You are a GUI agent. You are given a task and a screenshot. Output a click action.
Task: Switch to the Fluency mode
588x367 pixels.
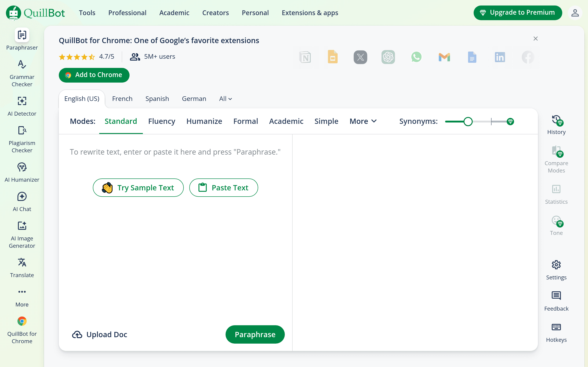click(161, 121)
